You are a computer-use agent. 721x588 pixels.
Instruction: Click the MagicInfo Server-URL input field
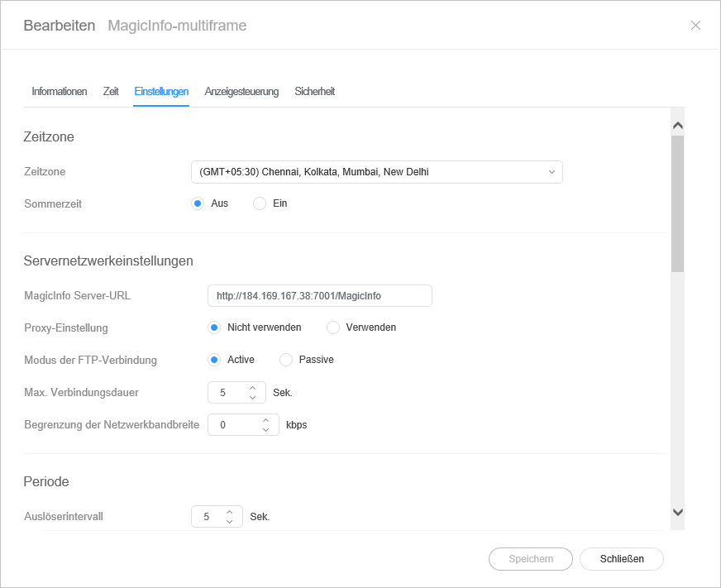[x=319, y=295]
